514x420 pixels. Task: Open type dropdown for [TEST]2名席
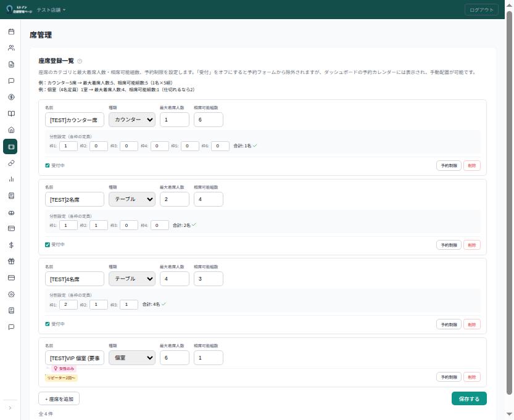132,199
